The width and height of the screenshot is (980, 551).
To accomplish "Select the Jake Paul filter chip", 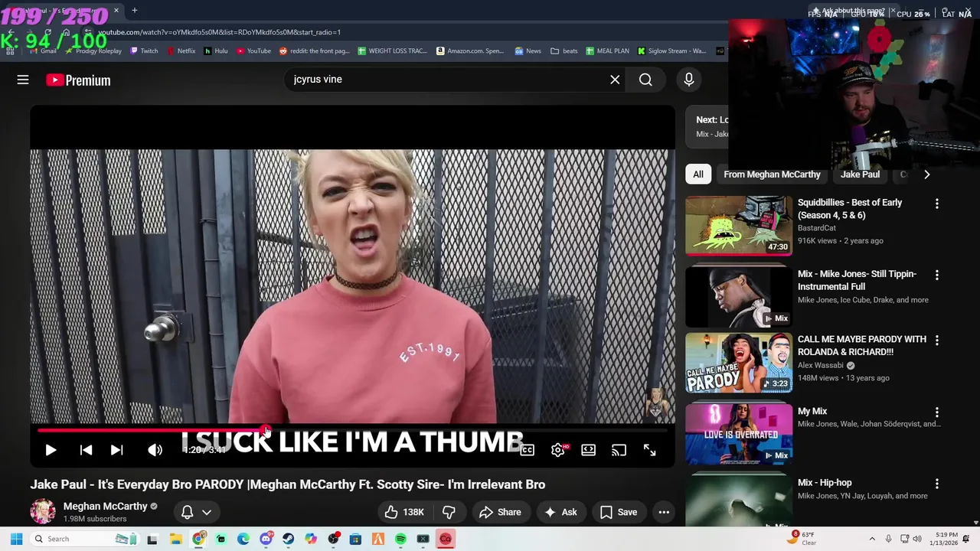I will [x=860, y=174].
